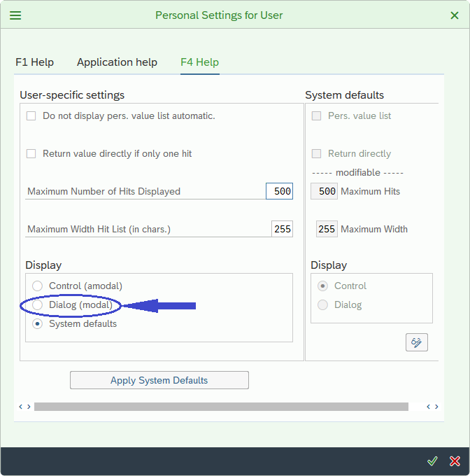470x476 pixels.
Task: Click the red X cancel icon
Action: click(455, 461)
